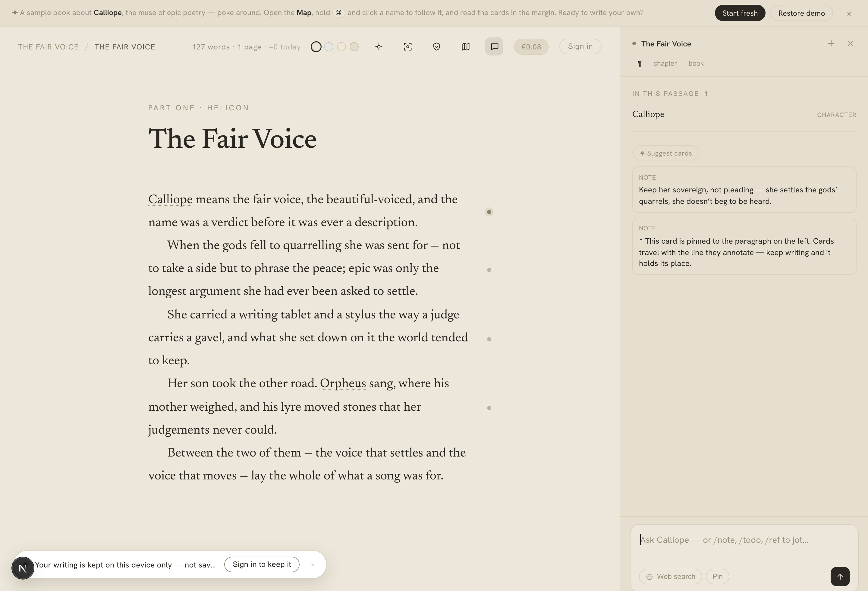This screenshot has height=591, width=868.
Task: Click the Sign in button in toolbar
Action: (580, 46)
